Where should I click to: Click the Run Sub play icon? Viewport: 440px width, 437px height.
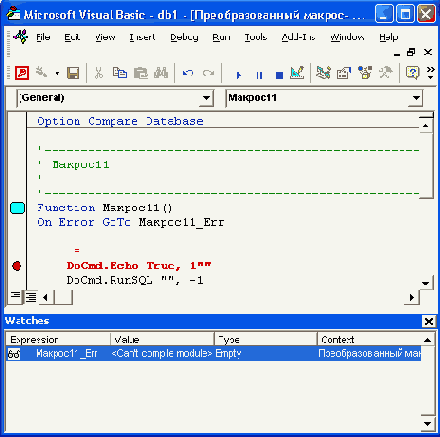pos(238,75)
